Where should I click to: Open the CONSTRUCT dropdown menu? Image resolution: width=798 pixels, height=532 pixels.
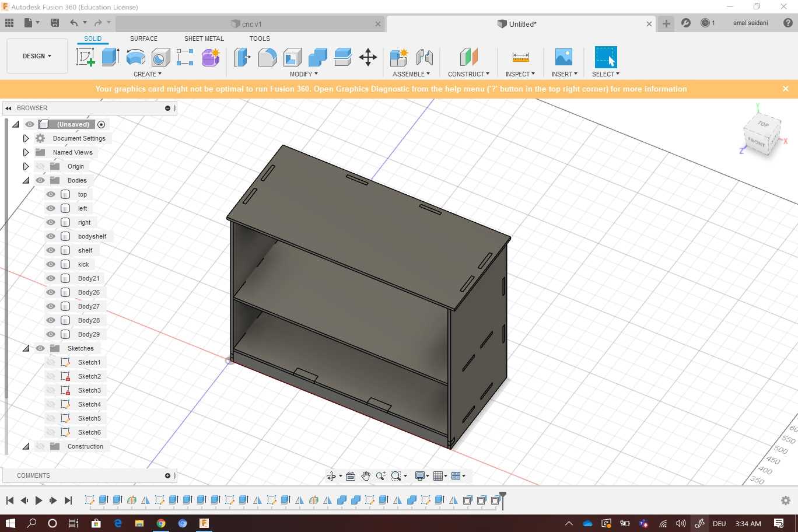468,74
